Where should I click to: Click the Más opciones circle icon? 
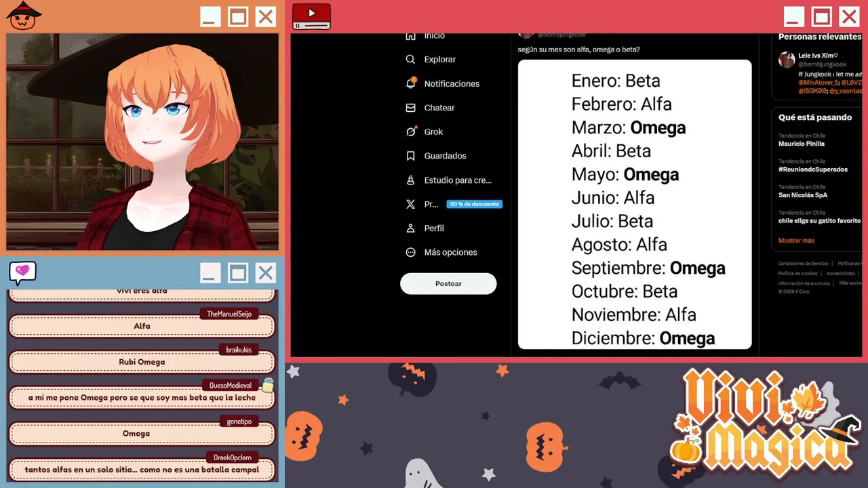click(x=410, y=252)
